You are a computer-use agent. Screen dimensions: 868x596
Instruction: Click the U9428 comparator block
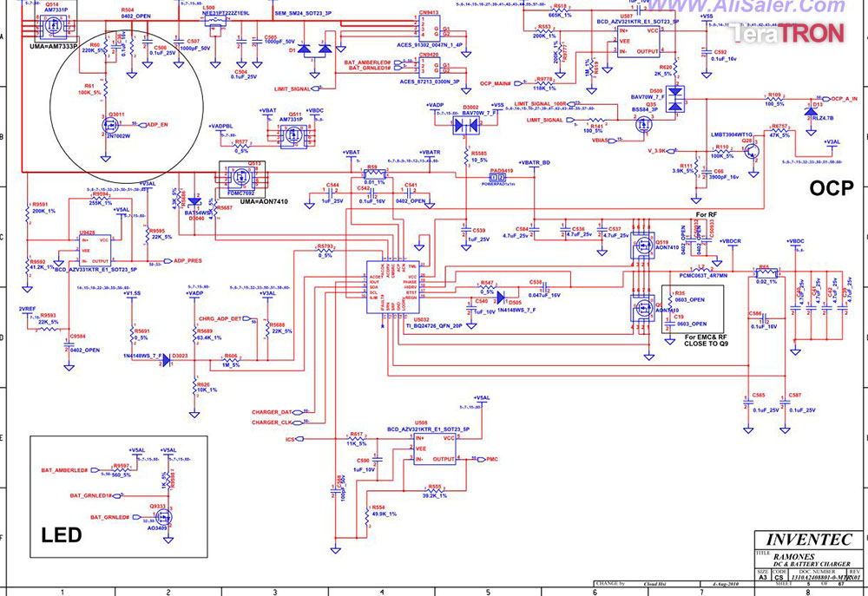(95, 251)
